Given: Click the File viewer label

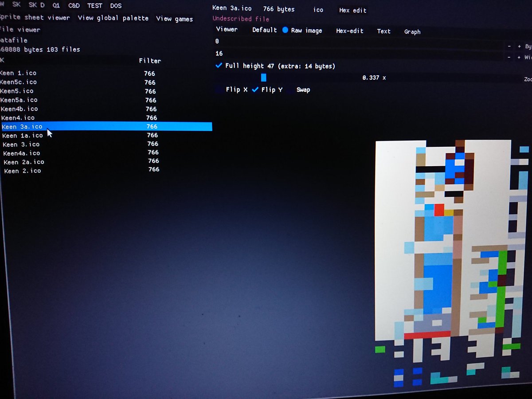Looking at the screenshot, I should click(x=20, y=29).
